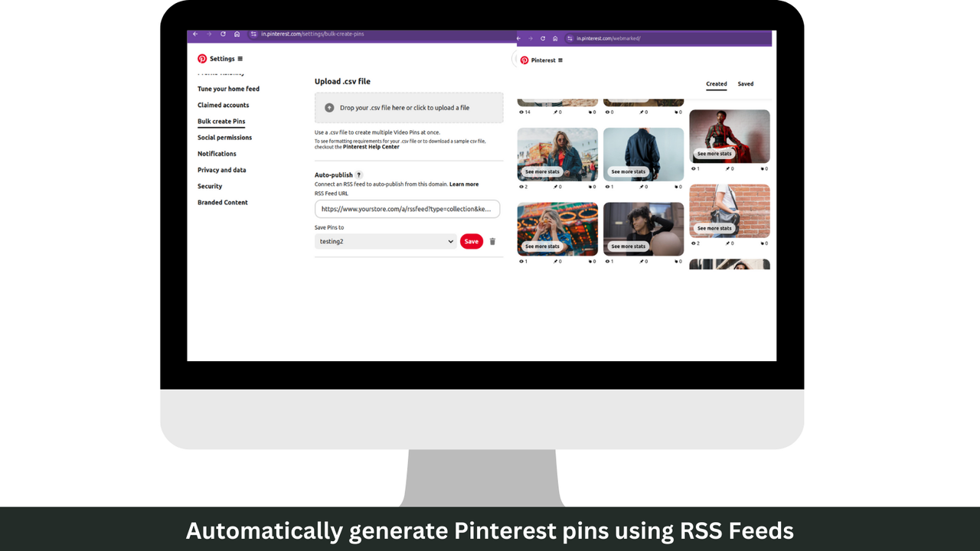This screenshot has width=980, height=551.
Task: Click home icon in left browser toolbar
Action: coord(237,34)
